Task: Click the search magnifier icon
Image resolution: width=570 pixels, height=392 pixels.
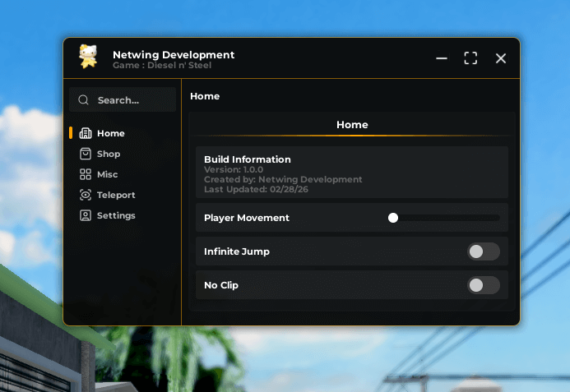Action: point(83,100)
